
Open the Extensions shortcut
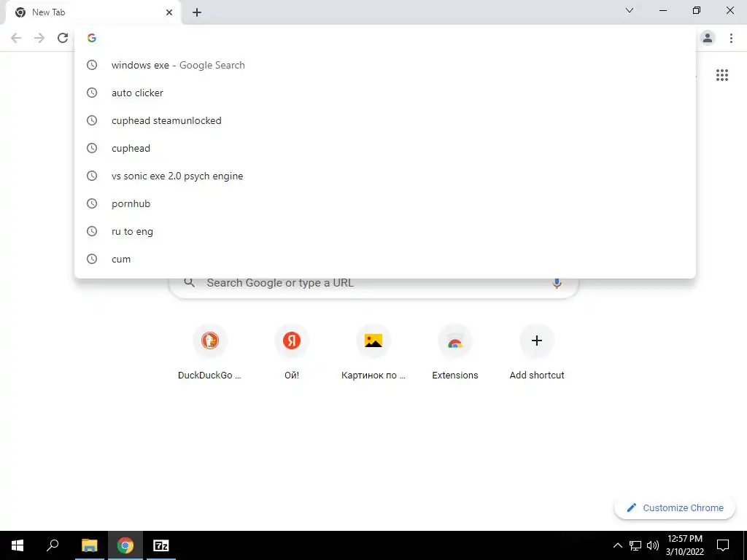(x=455, y=352)
